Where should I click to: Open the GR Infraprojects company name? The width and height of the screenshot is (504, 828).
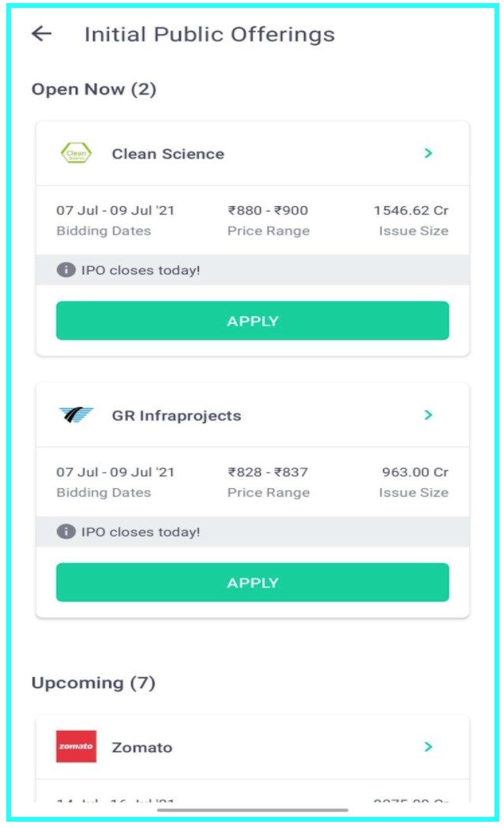point(176,416)
